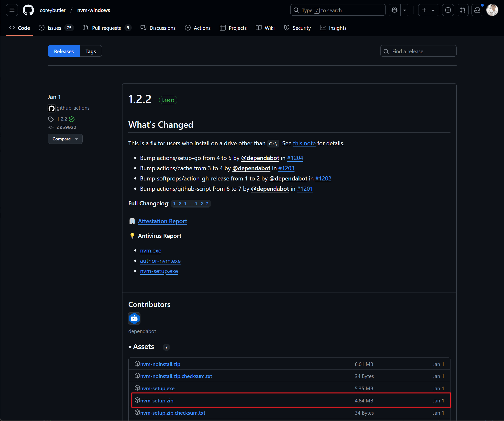Download nvm-setup.exe from assets

point(157,389)
